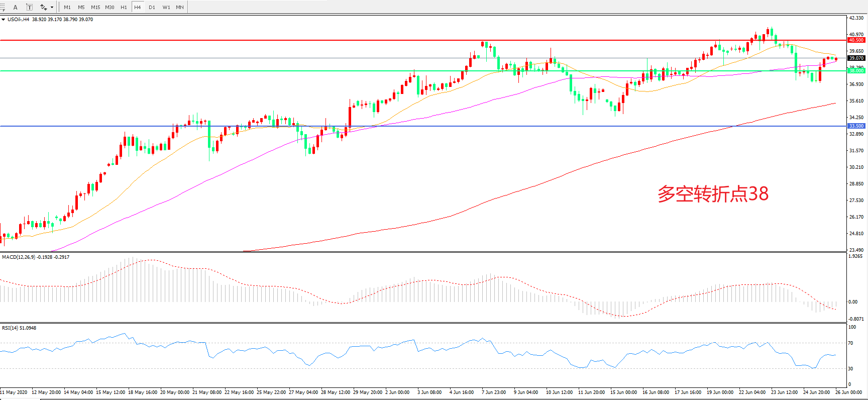The width and height of the screenshot is (868, 400).
Task: Select the Fibonacci retracement tool
Action: pyautogui.click(x=3, y=7)
